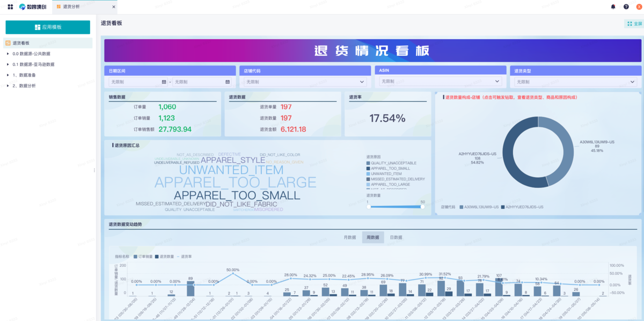Viewport: 644px width, 321px height.
Task: Click the 应用模板 button
Action: pos(48,27)
